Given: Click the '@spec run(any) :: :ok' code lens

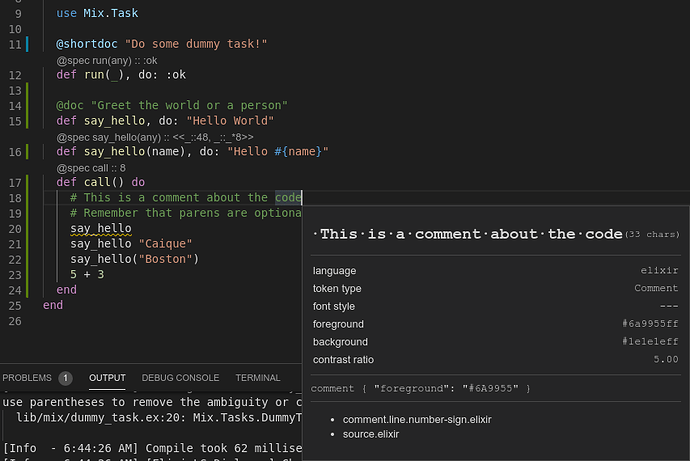Looking at the screenshot, I should coord(106,60).
